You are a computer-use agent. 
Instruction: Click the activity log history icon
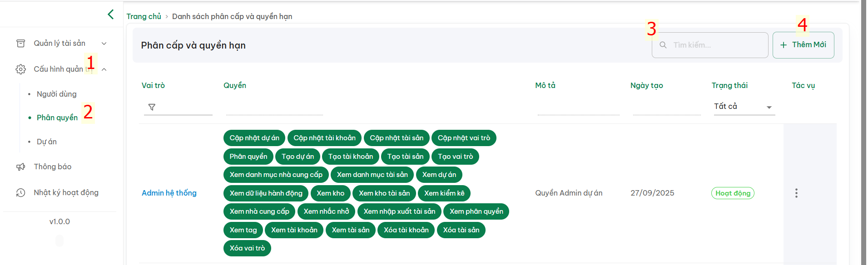(21, 193)
